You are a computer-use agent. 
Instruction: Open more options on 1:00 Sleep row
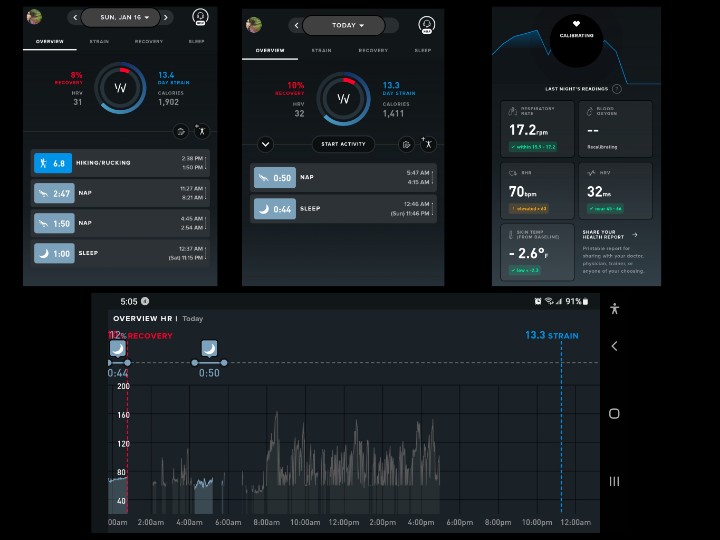206,253
